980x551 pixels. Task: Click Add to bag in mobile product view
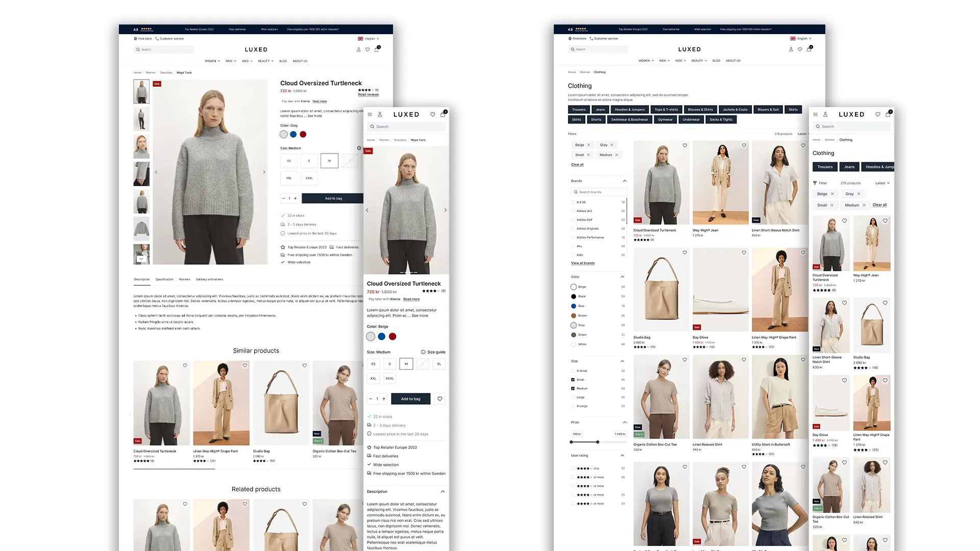tap(410, 399)
